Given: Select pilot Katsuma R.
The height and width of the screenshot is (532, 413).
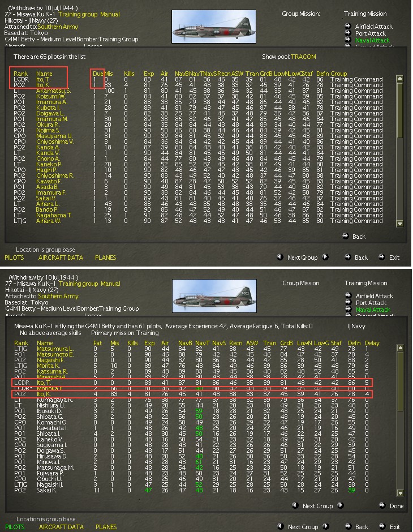Looking at the screenshot, I should (x=52, y=371).
